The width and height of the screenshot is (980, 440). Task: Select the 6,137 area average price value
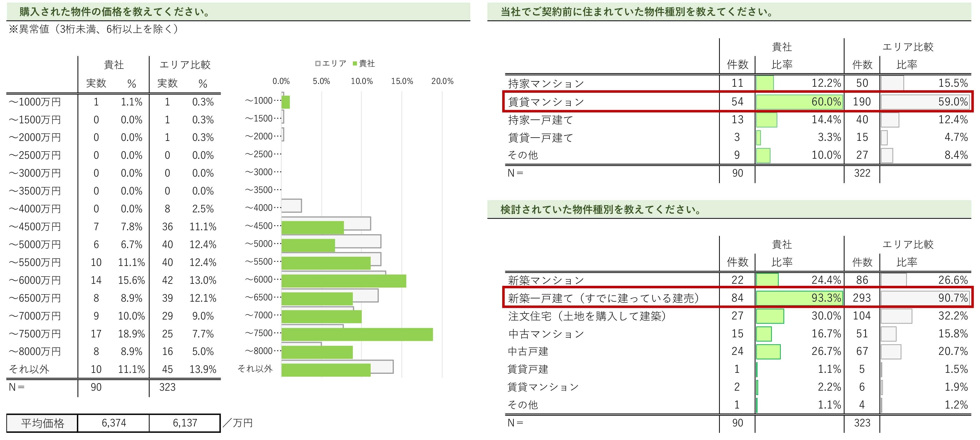[185, 423]
